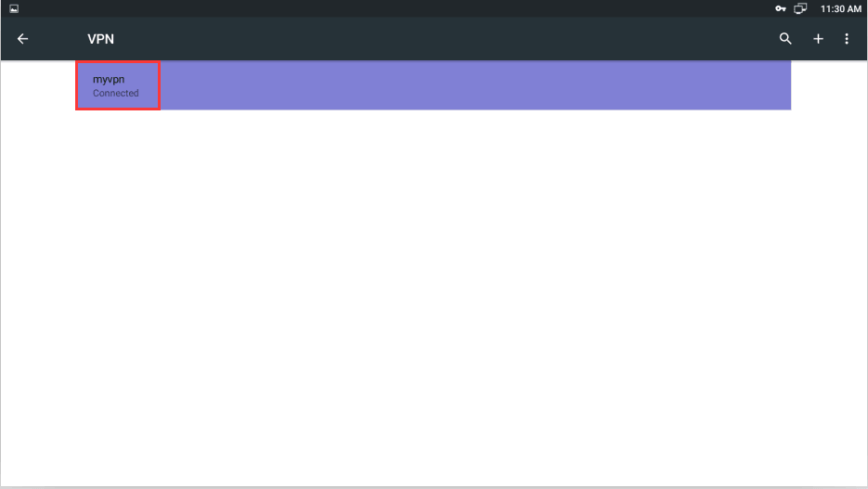Tap the VPN page title
Image resolution: width=868 pixels, height=489 pixels.
[x=101, y=39]
